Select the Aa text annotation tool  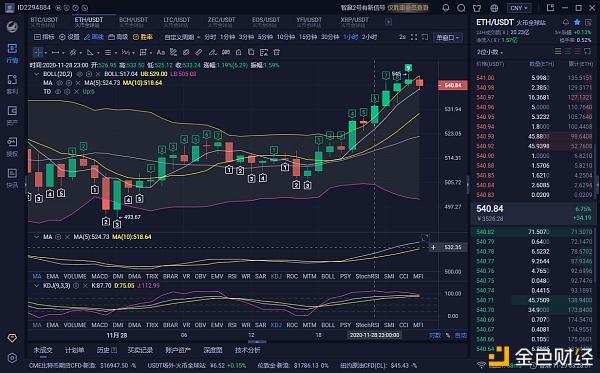point(161,52)
